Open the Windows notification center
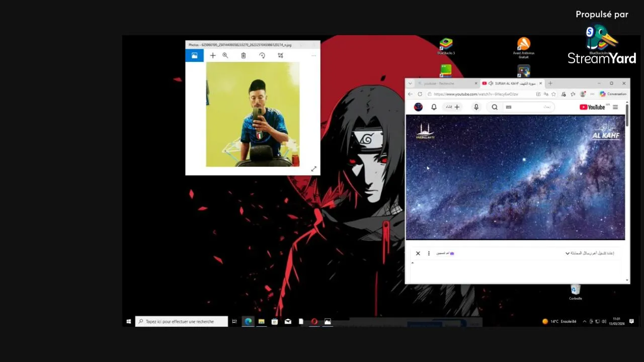The image size is (644, 362). [x=631, y=321]
